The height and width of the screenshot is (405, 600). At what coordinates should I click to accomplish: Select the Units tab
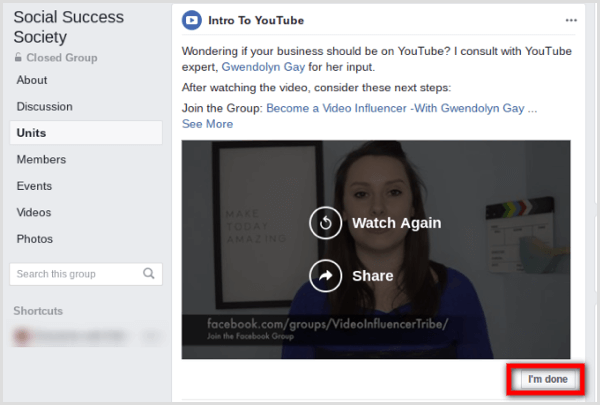pos(86,133)
